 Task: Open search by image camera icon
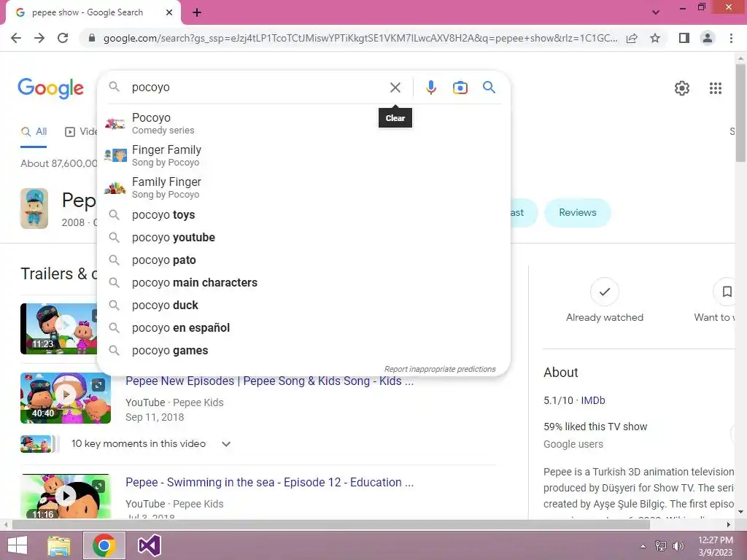pos(460,87)
